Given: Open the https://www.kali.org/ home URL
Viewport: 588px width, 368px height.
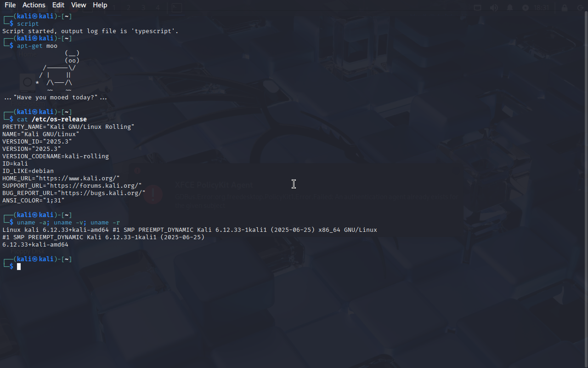Looking at the screenshot, I should [x=79, y=178].
